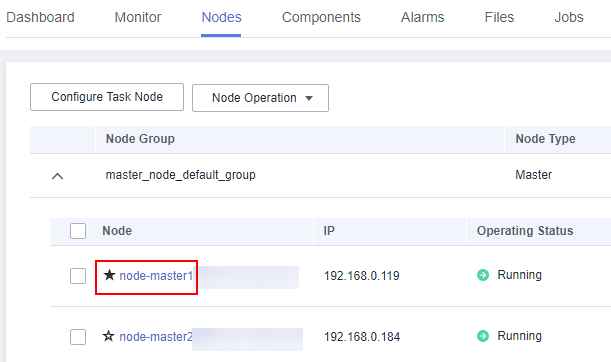The width and height of the screenshot is (611, 362).
Task: Go to the Components tab
Action: (321, 18)
